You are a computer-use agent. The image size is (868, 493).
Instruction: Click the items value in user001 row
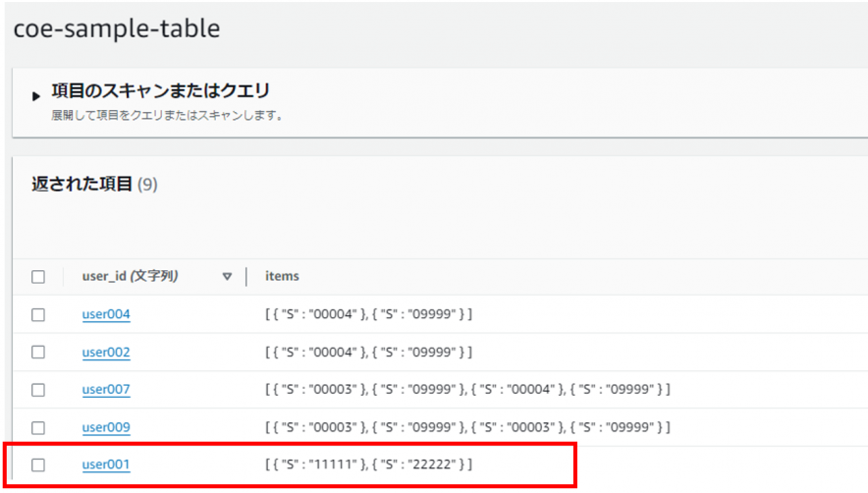coord(368,465)
